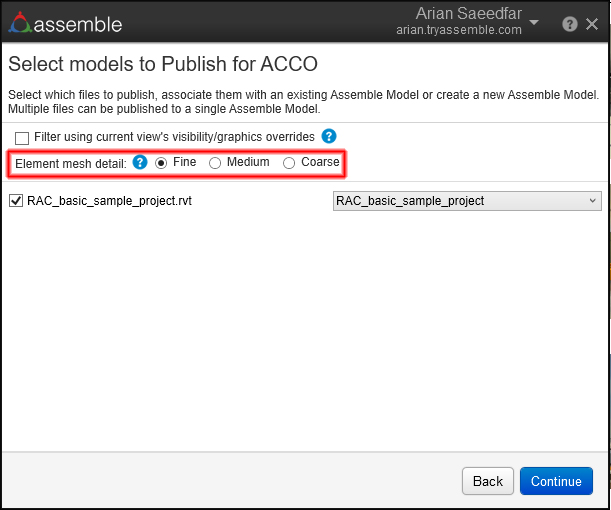Uncheck the RAC_basic_sample_project.rvt file checkbox
611x510 pixels.
(15, 201)
